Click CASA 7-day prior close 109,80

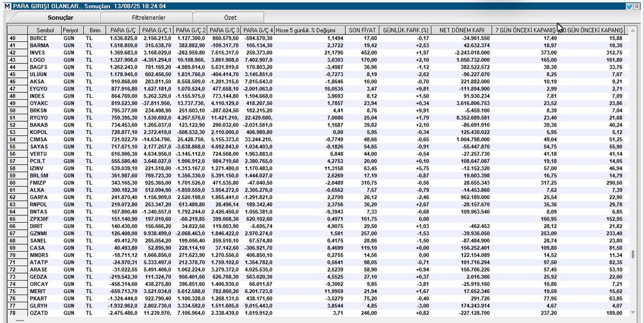pos(548,248)
